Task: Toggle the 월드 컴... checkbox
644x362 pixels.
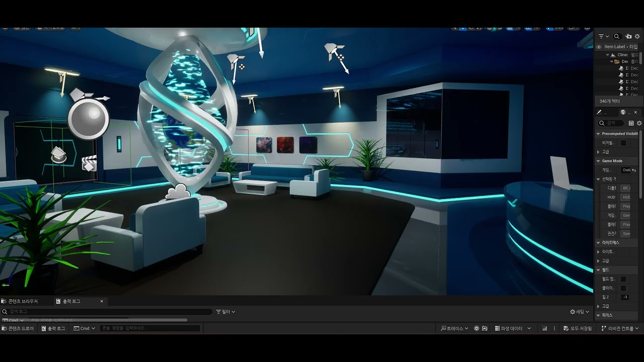Action: [623, 279]
